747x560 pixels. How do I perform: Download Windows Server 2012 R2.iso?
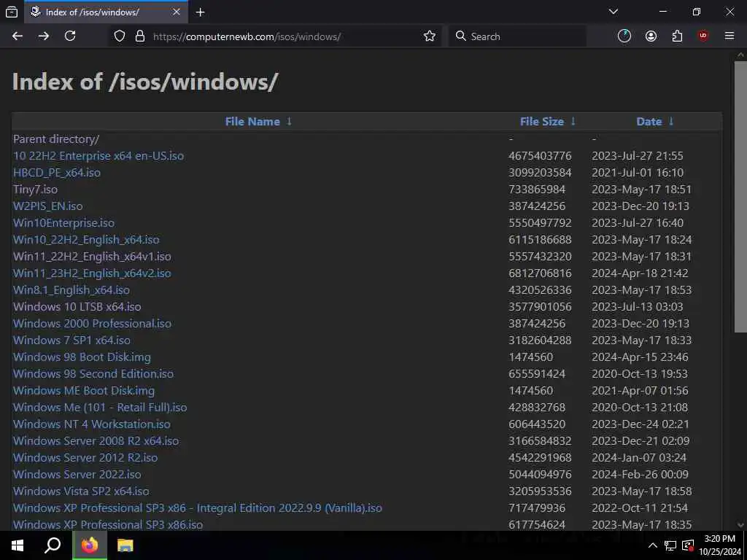click(85, 458)
